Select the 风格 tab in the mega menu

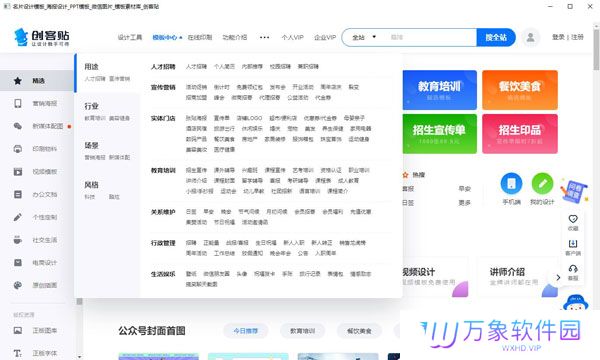(108, 191)
